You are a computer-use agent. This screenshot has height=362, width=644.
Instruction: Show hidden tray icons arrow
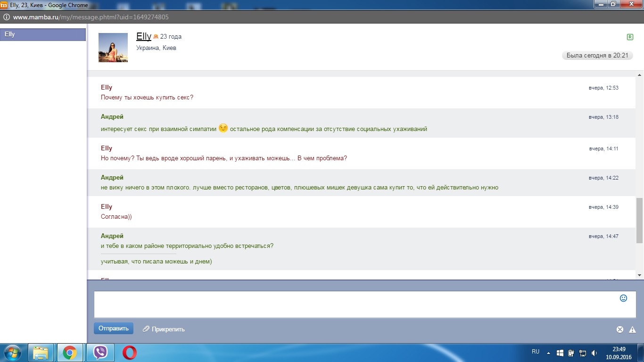tap(548, 353)
